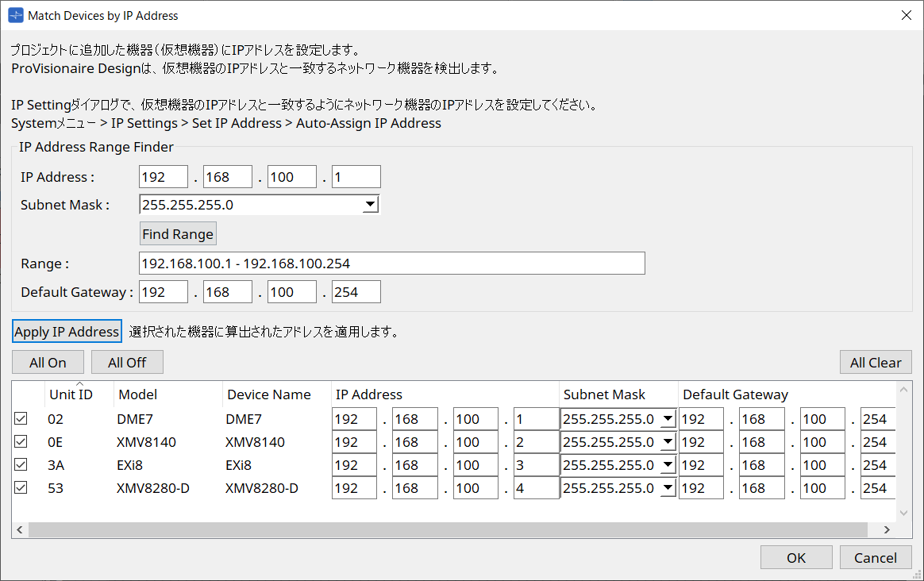Click the last octet field of Range Finder IP Address
This screenshot has height=581, width=924.
[356, 177]
